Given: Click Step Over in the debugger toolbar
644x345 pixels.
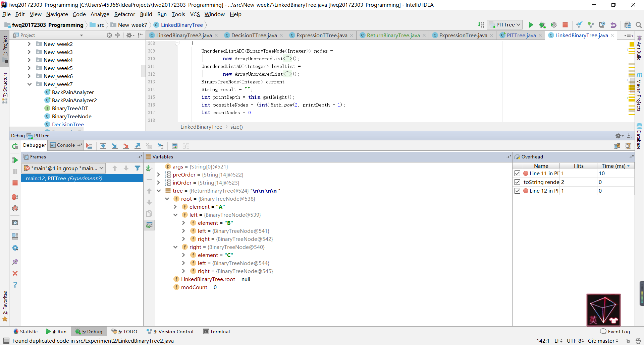Looking at the screenshot, I should [x=103, y=146].
